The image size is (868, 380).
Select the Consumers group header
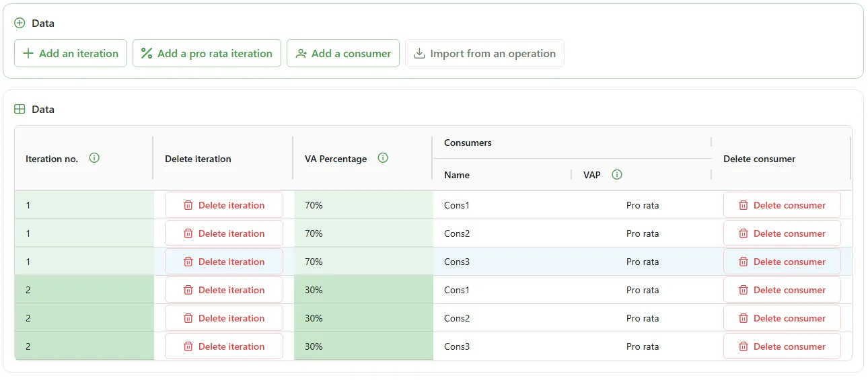click(x=468, y=143)
